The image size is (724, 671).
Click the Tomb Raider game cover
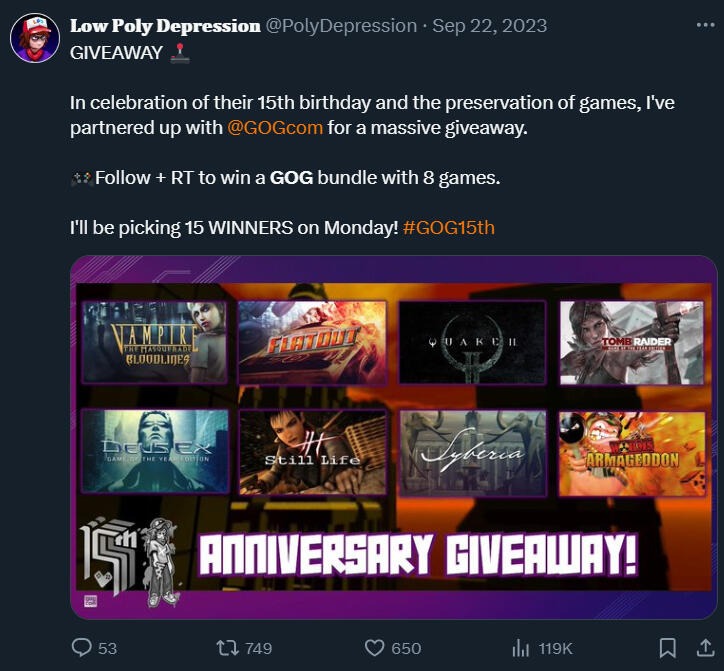(632, 342)
